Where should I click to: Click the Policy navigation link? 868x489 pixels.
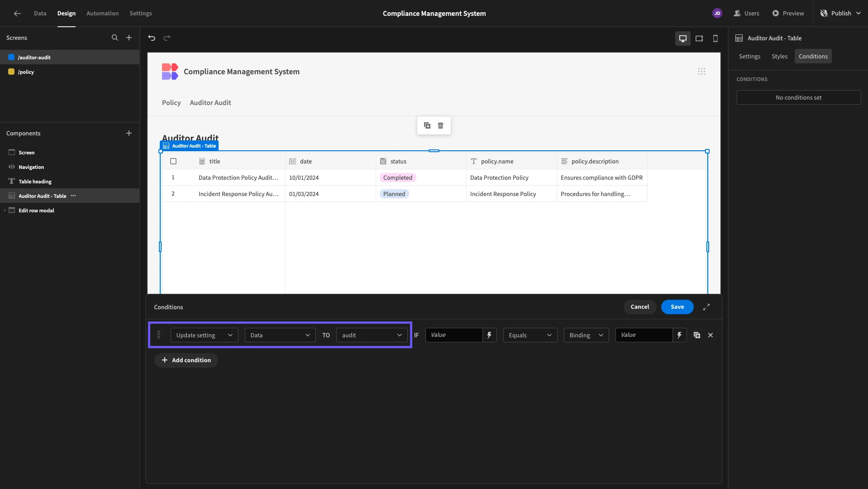(171, 103)
